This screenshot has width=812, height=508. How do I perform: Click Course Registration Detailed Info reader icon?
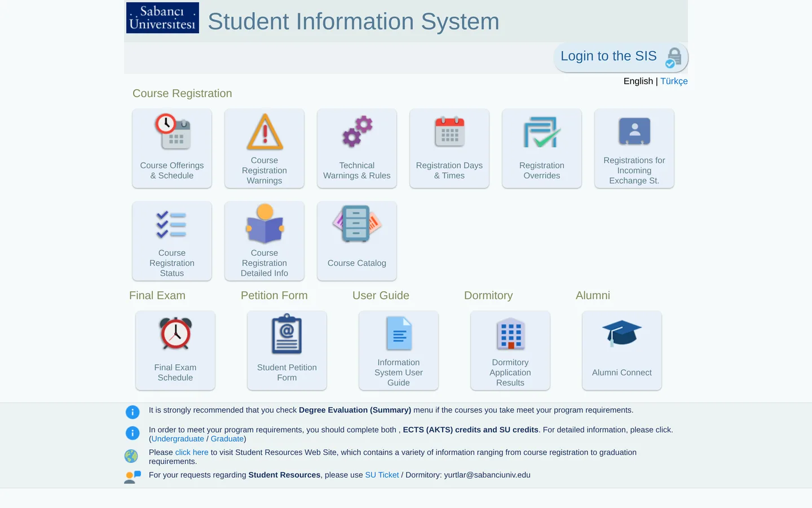(x=264, y=224)
